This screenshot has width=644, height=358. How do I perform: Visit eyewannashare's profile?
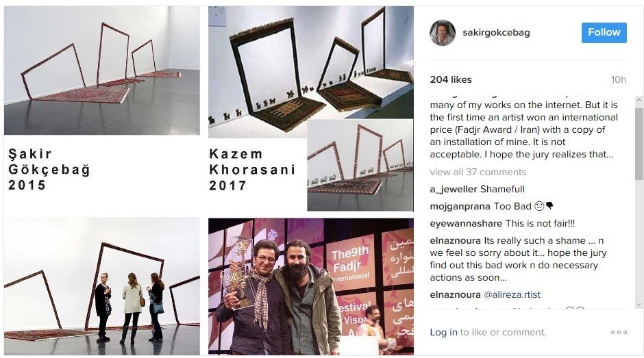point(466,224)
